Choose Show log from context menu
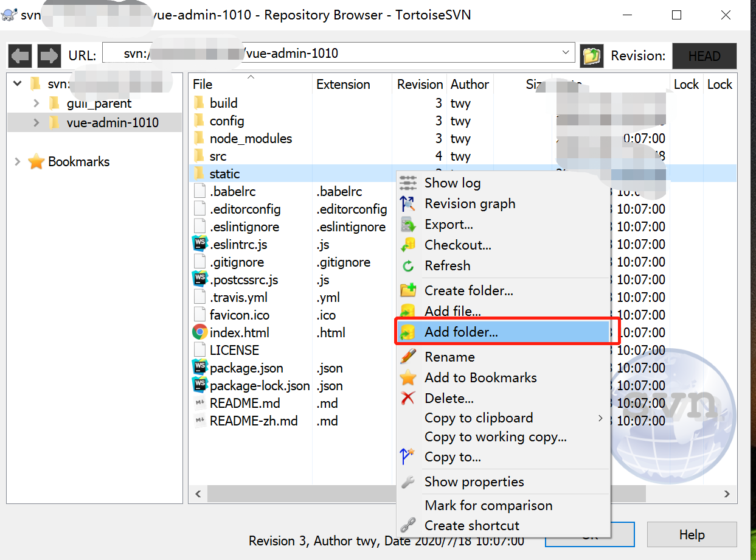 pyautogui.click(x=503, y=183)
